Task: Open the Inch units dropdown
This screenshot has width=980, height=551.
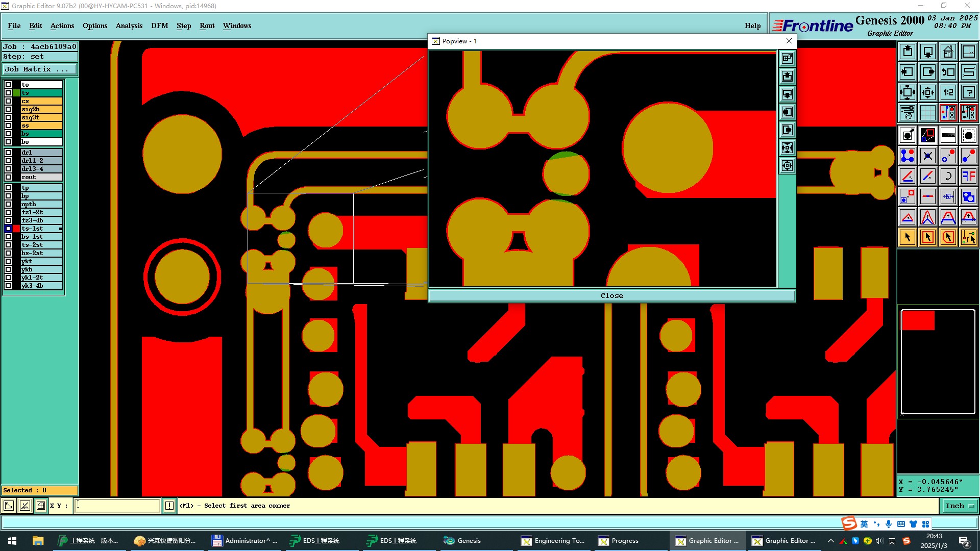Action: pyautogui.click(x=960, y=506)
